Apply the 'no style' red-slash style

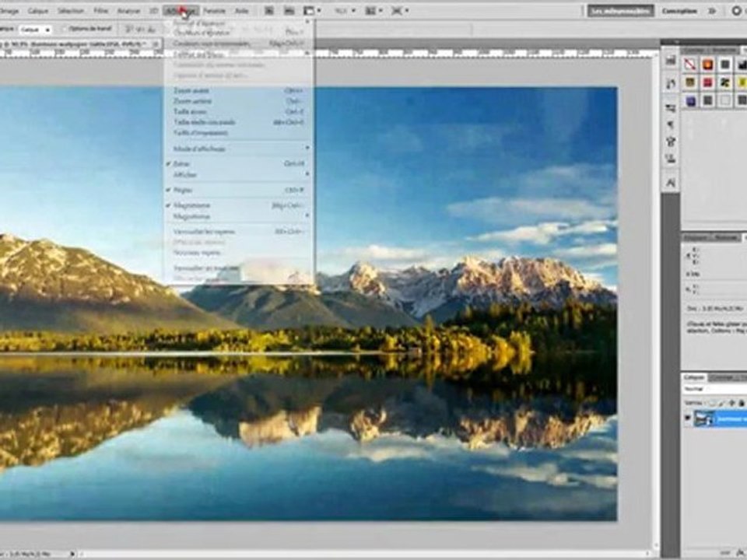(690, 65)
